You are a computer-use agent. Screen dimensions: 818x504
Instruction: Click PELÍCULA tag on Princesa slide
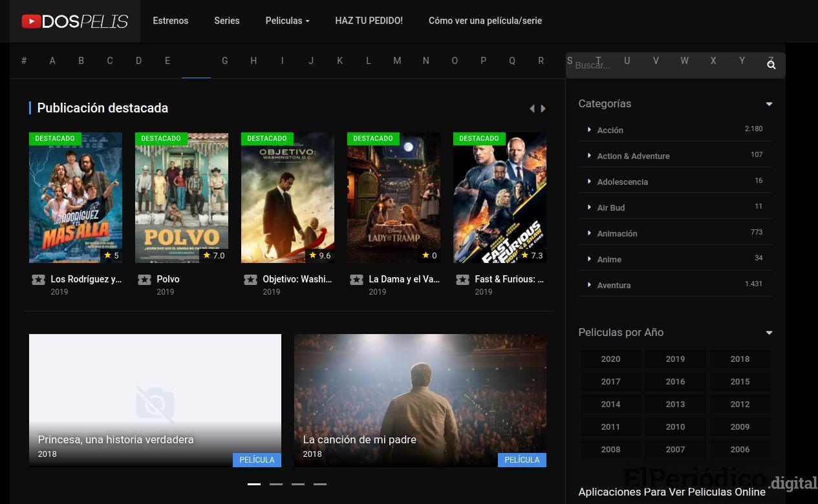[257, 460]
